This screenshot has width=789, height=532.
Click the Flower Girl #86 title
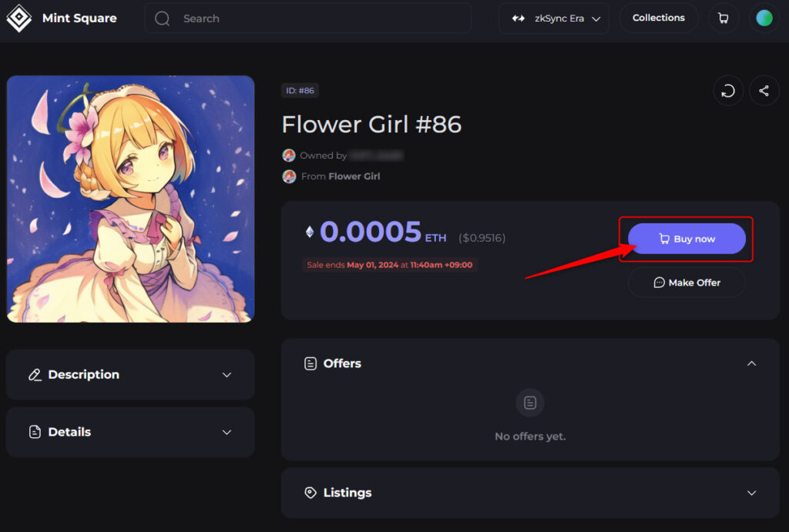pyautogui.click(x=371, y=124)
